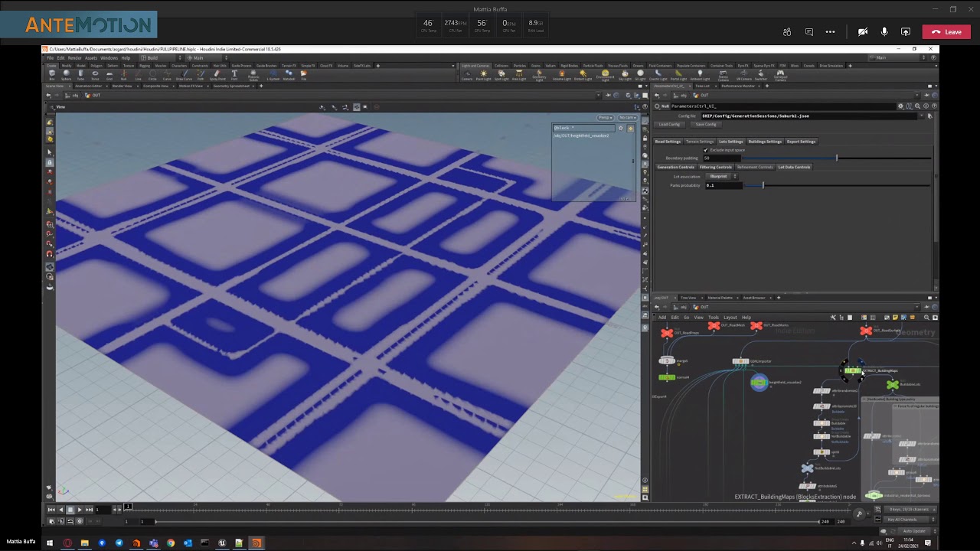Viewport: 980px width, 551px height.
Task: Open the No cam camera dropdown
Action: point(627,117)
